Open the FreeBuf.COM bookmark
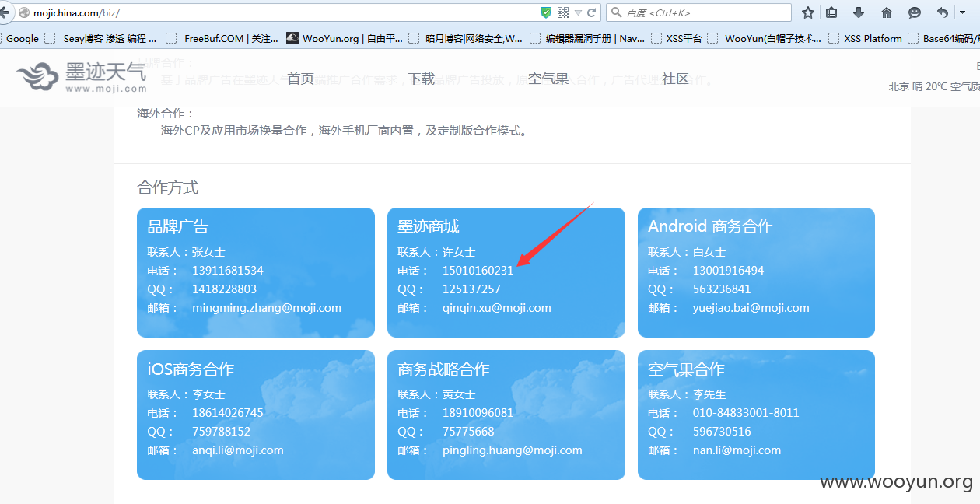This screenshot has width=980, height=504. coord(222,38)
